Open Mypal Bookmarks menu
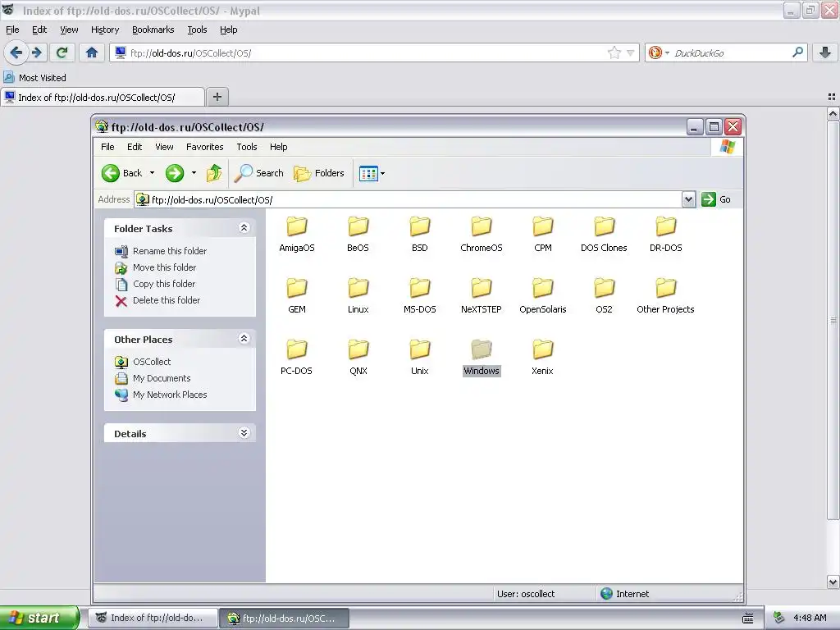 (153, 30)
